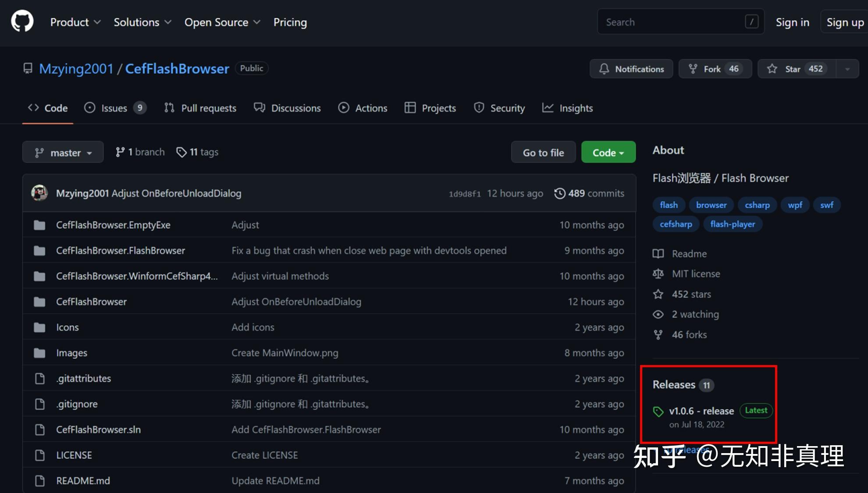Screen dimensions: 868x493
Task: Open the Actions tab
Action: [x=371, y=108]
